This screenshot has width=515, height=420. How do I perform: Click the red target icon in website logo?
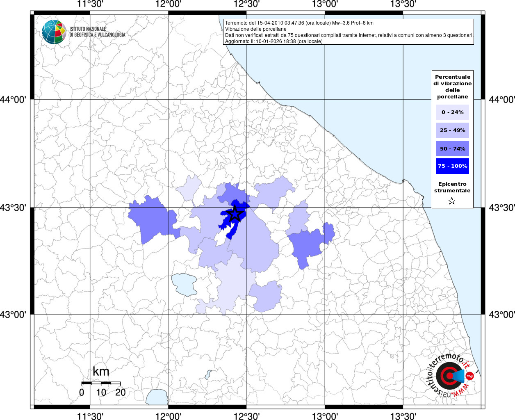[x=448, y=376]
